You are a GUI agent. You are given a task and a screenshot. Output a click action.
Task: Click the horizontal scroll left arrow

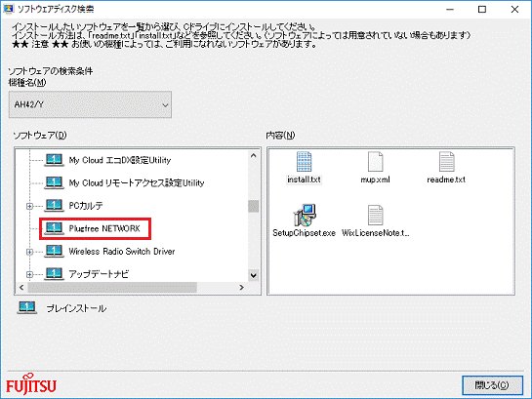coord(21,288)
